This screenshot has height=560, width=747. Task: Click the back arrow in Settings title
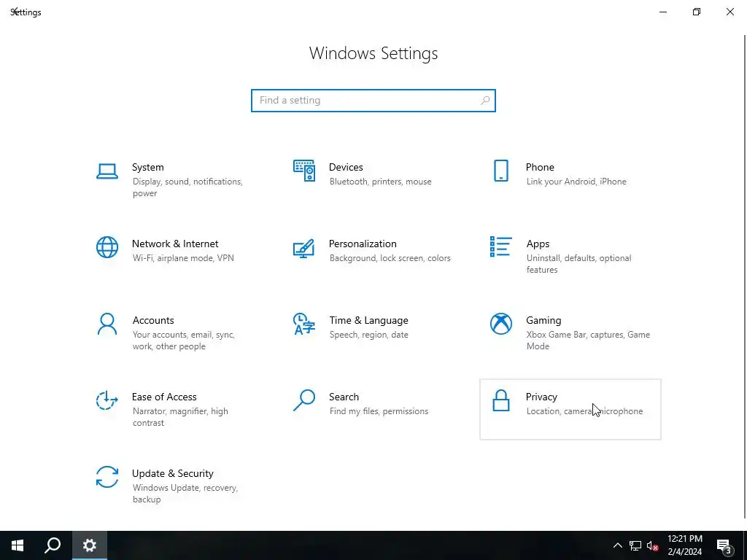15,12
